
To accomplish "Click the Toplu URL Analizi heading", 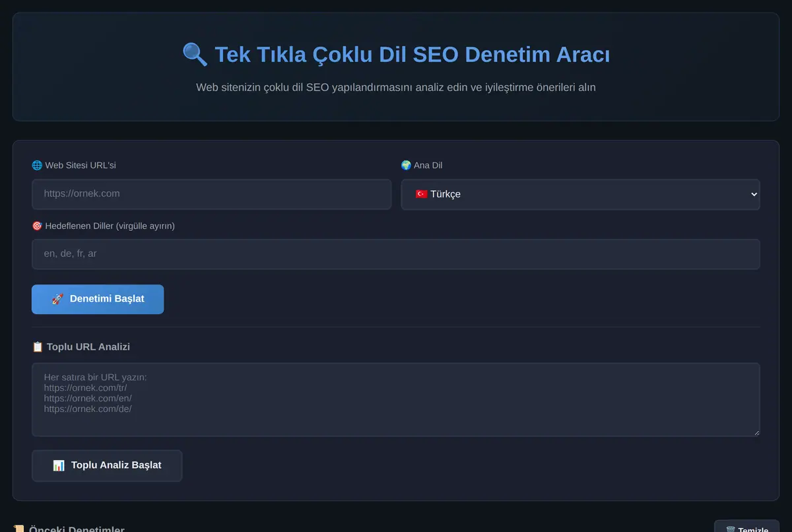I will (88, 347).
